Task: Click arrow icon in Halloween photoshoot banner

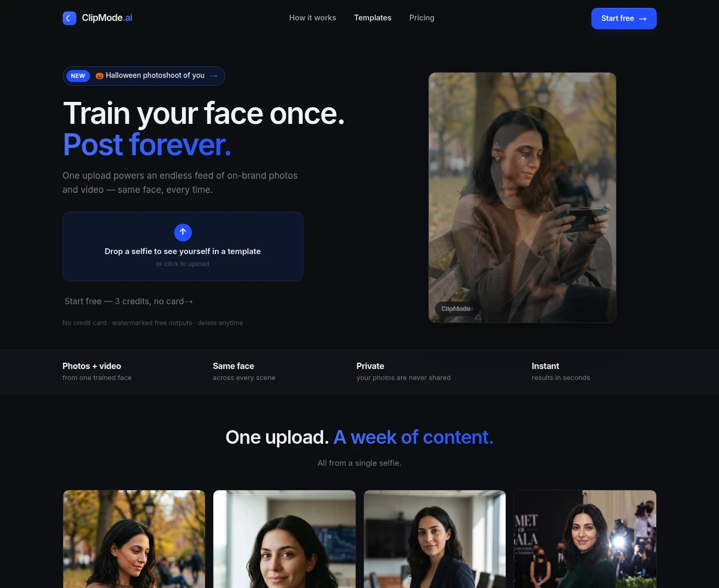Action: (x=213, y=76)
